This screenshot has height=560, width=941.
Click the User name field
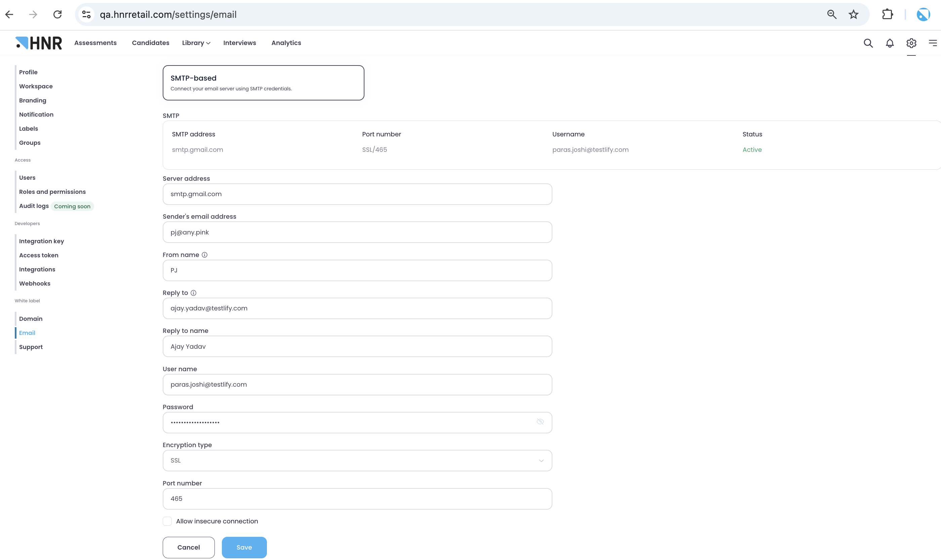[x=357, y=385]
